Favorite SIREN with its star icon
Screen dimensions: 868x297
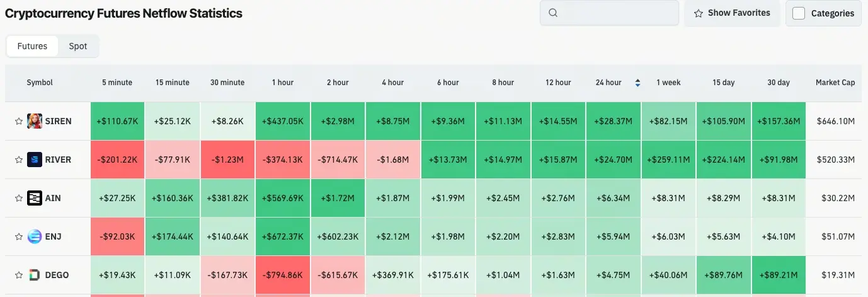pyautogui.click(x=19, y=121)
